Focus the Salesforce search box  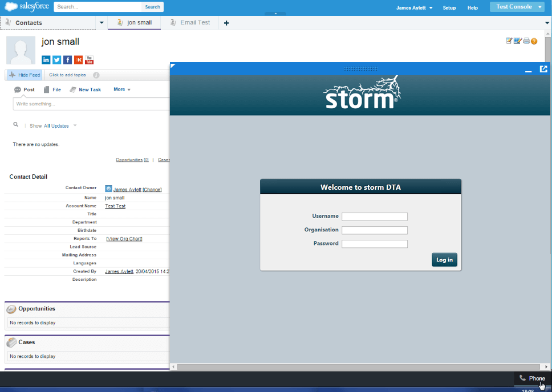(x=98, y=7)
